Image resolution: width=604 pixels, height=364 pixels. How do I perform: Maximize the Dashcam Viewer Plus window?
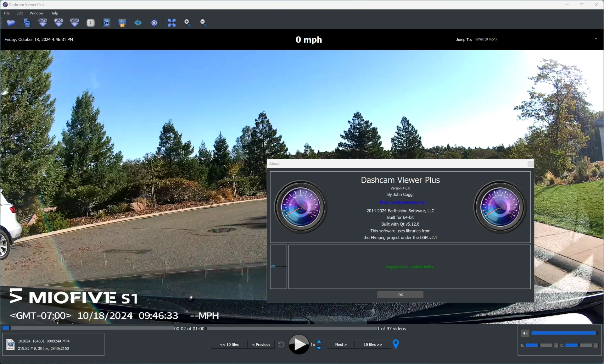pyautogui.click(x=581, y=5)
